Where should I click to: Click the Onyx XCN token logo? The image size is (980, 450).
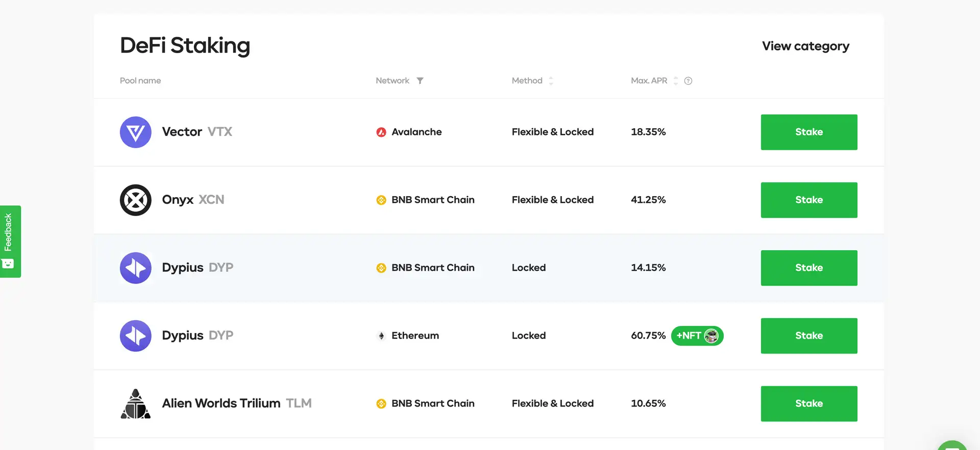pyautogui.click(x=135, y=200)
